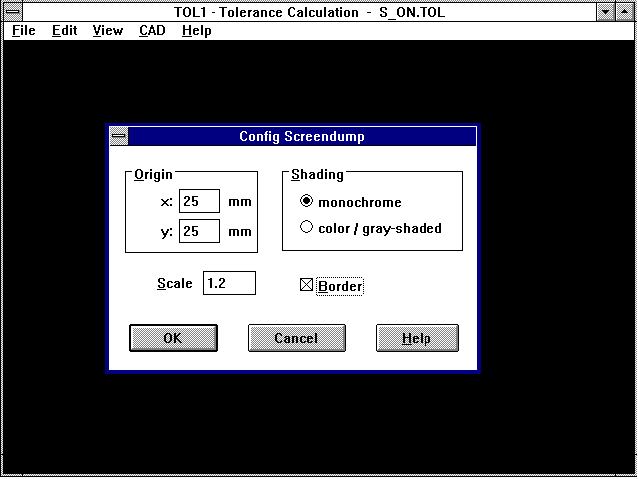This screenshot has width=638, height=479.
Task: Select the monochrome shading option
Action: [x=307, y=202]
